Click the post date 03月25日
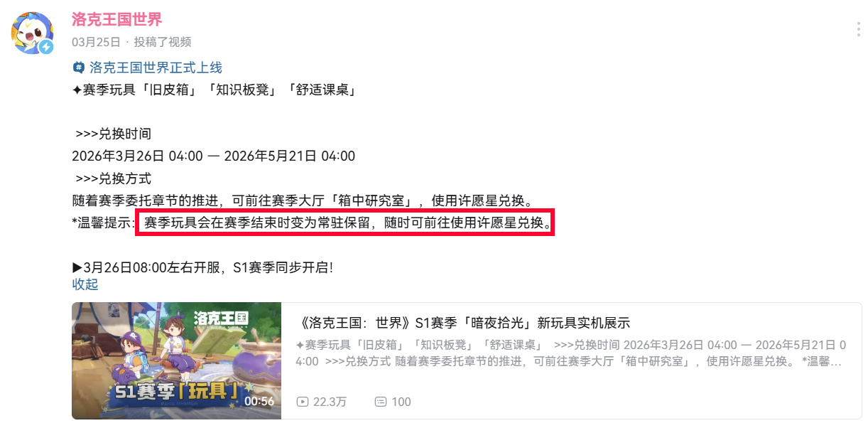This screenshot has height=423, width=868. [x=96, y=42]
